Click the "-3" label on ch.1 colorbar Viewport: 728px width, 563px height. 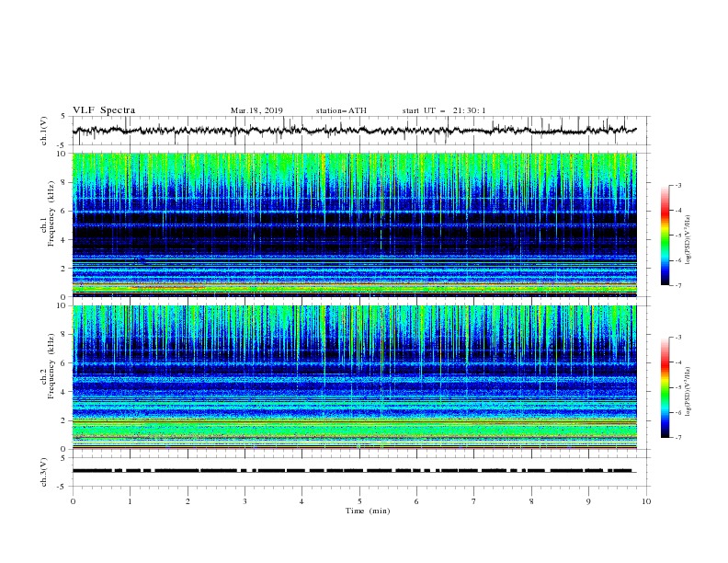(x=678, y=185)
